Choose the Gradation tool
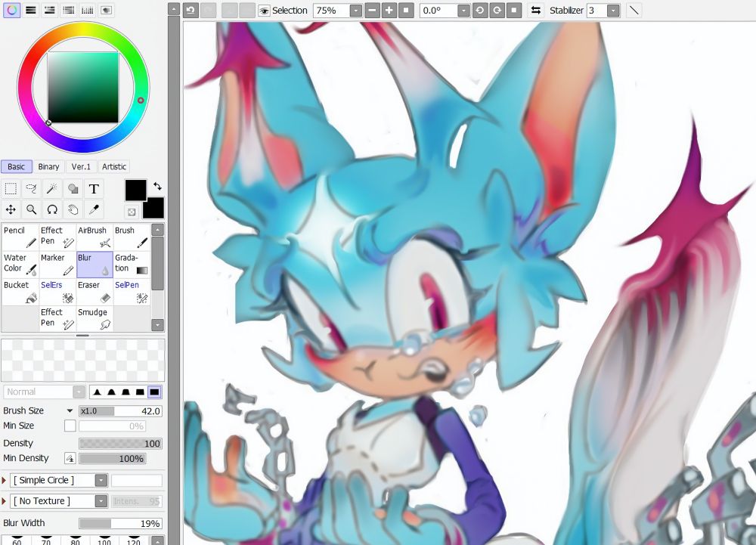756x545 pixels. [132, 264]
